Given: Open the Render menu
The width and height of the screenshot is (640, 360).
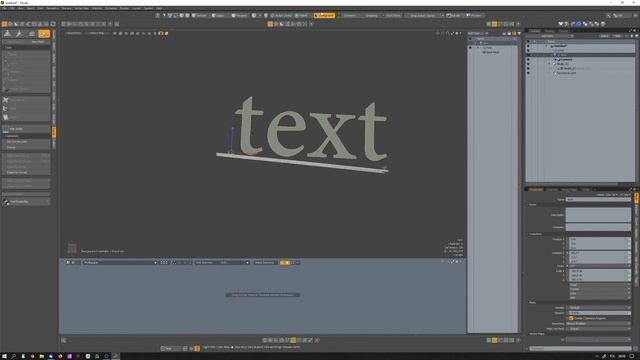Looking at the screenshot, I should pyautogui.click(x=124, y=8).
